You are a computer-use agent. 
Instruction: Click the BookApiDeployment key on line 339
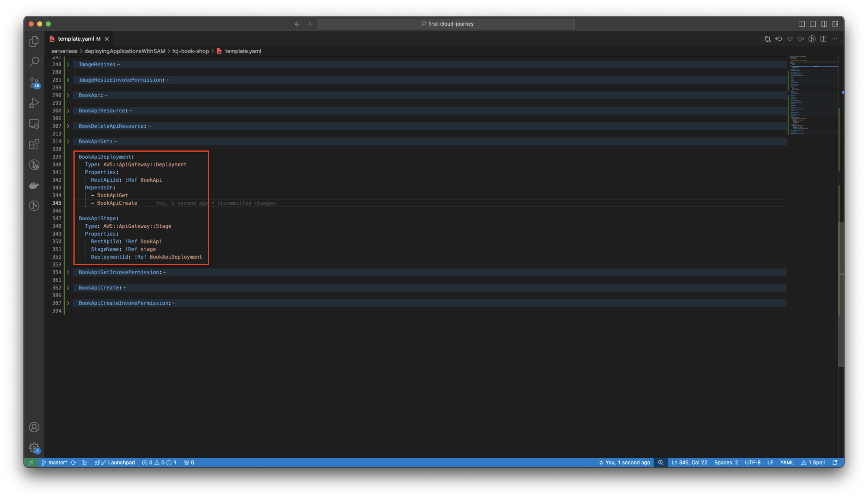pos(105,157)
